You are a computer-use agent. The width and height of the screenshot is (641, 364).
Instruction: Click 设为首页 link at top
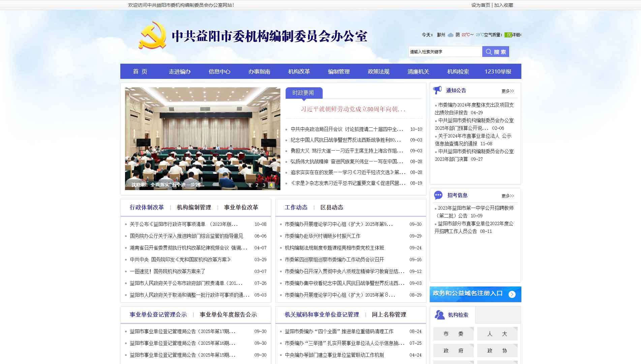(481, 5)
